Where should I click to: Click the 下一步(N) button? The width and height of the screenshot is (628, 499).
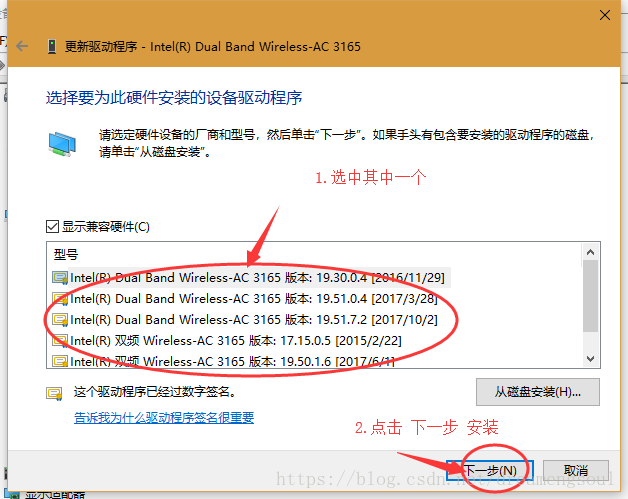point(489,471)
